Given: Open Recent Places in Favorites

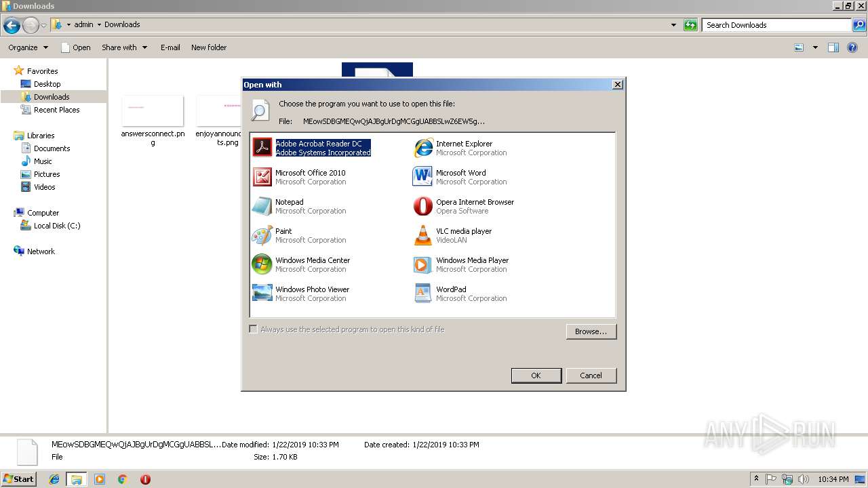Looking at the screenshot, I should click(56, 110).
